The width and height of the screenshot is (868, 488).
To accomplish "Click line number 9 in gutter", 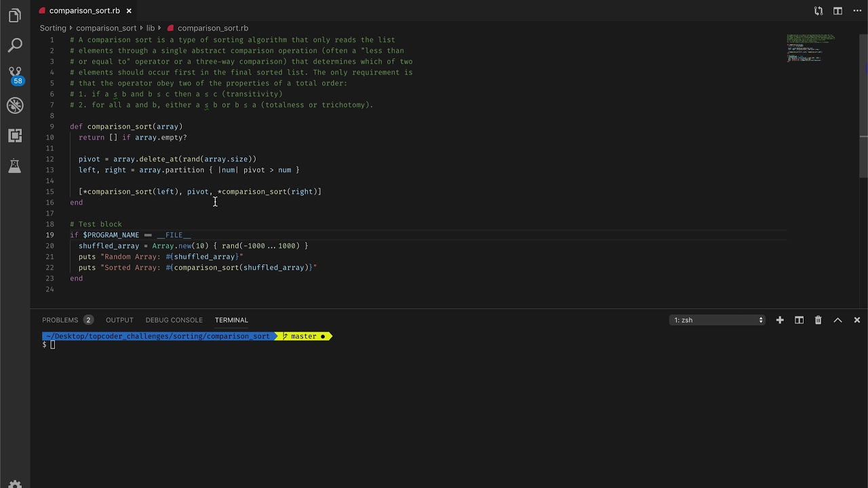I will [x=52, y=127].
